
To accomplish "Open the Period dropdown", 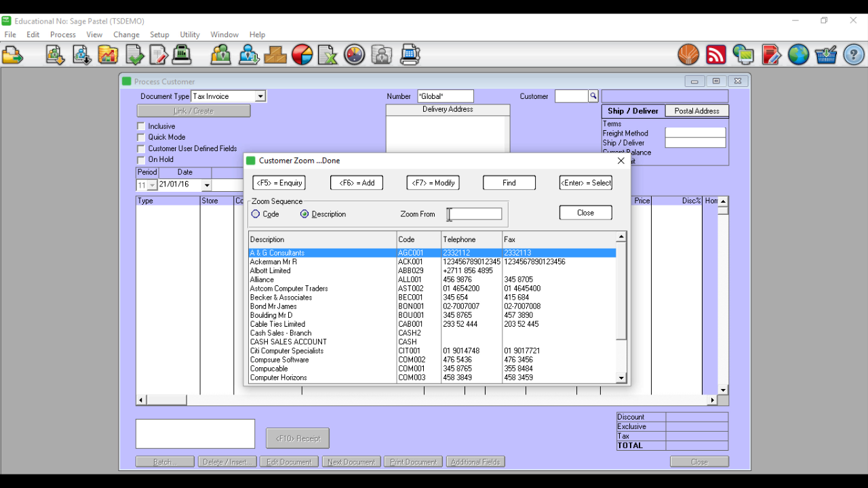I will coord(152,185).
